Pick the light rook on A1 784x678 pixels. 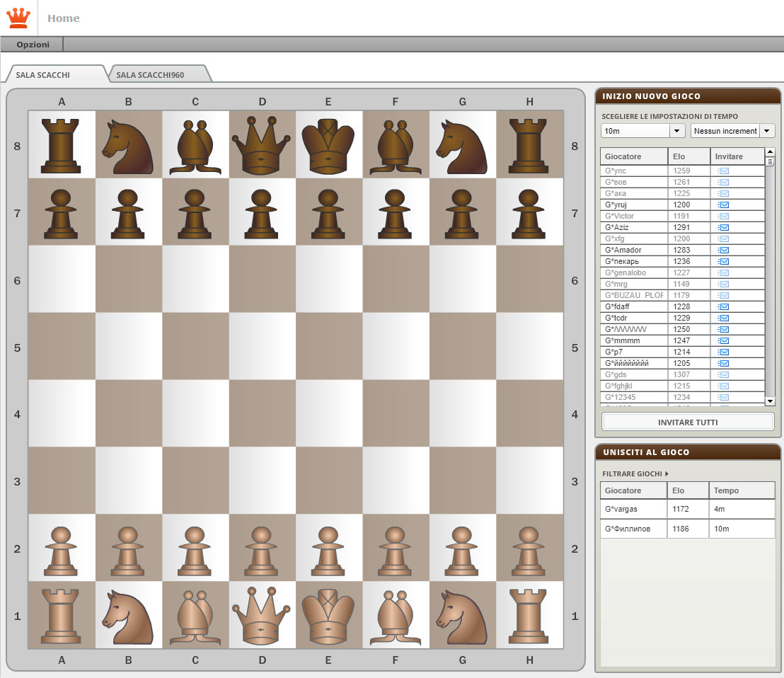[61, 616]
